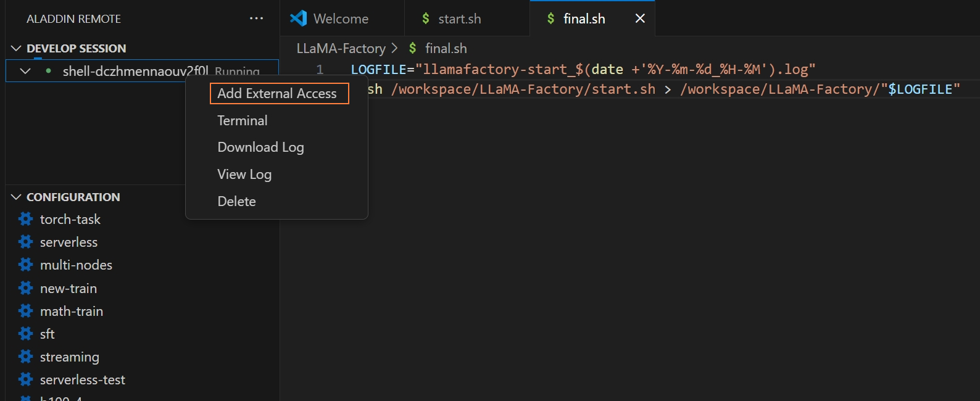Click the gear icon next to sft
The height and width of the screenshot is (401, 980).
click(25, 334)
